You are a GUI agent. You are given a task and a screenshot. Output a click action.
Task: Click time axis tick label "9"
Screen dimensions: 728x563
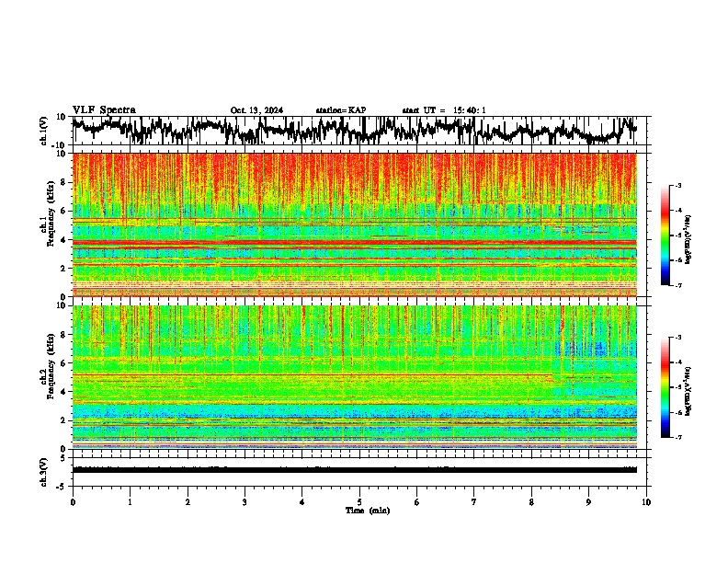(x=588, y=502)
